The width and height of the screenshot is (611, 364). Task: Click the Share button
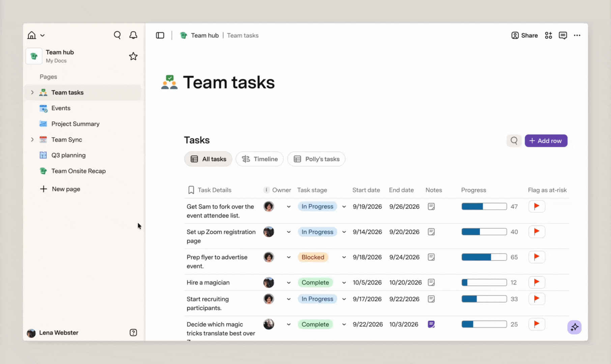524,35
